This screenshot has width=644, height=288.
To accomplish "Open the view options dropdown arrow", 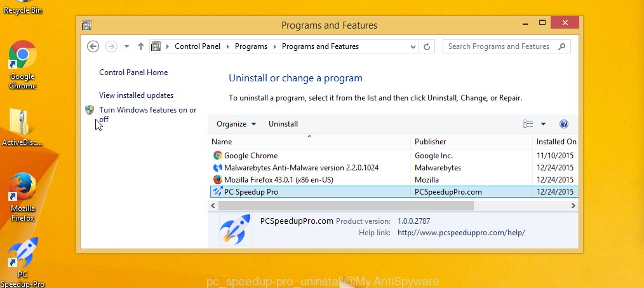I will [x=543, y=124].
